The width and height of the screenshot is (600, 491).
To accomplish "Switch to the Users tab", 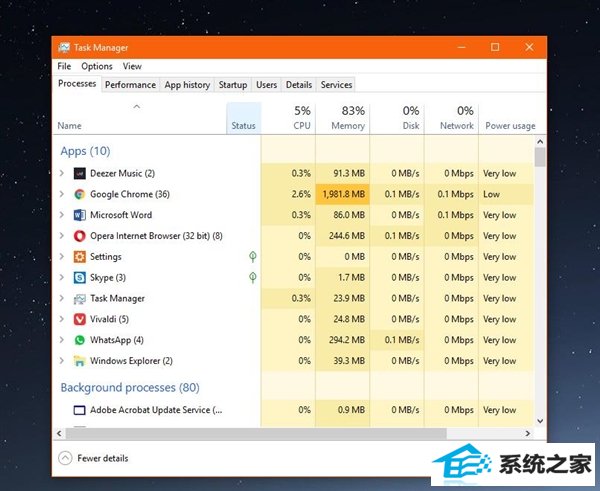I will (266, 85).
